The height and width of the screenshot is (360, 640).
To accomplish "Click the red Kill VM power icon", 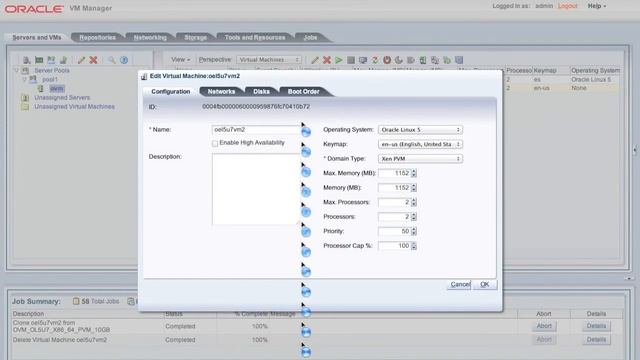I will point(387,60).
